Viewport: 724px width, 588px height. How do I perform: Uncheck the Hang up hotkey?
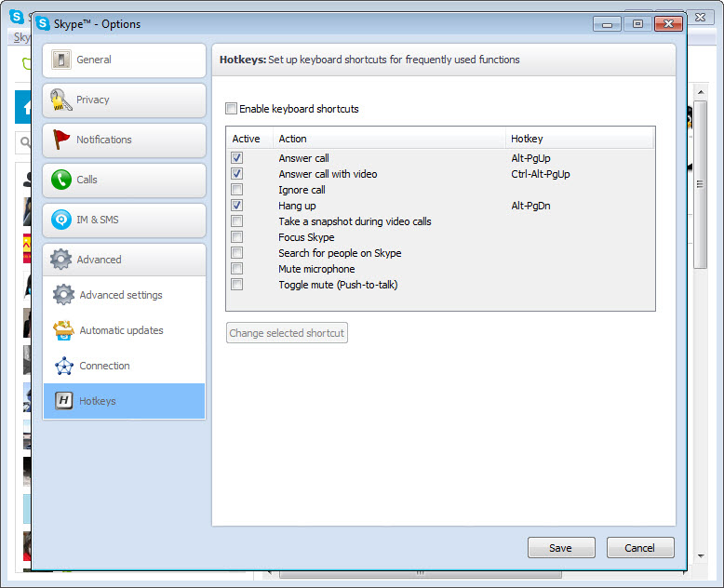(x=237, y=206)
